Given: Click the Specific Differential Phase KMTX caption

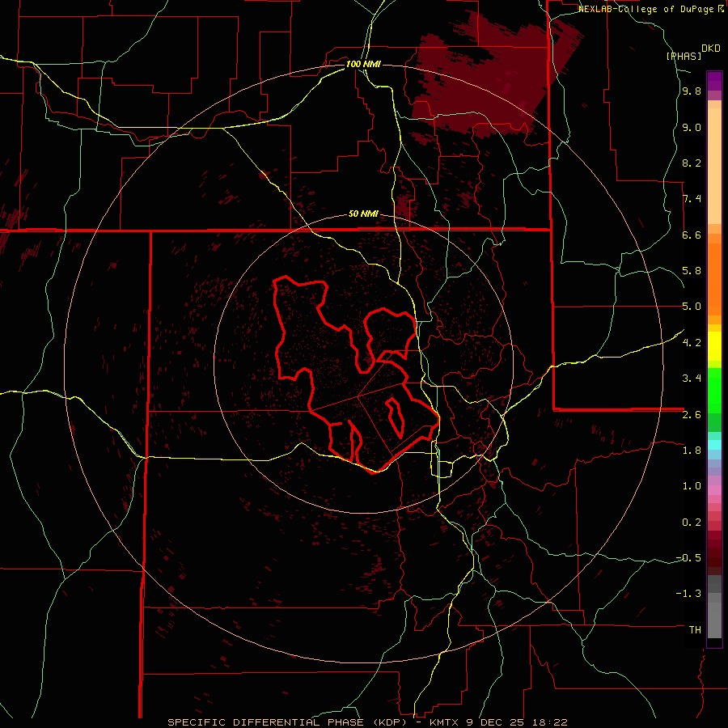Looking at the screenshot, I should pyautogui.click(x=367, y=722).
